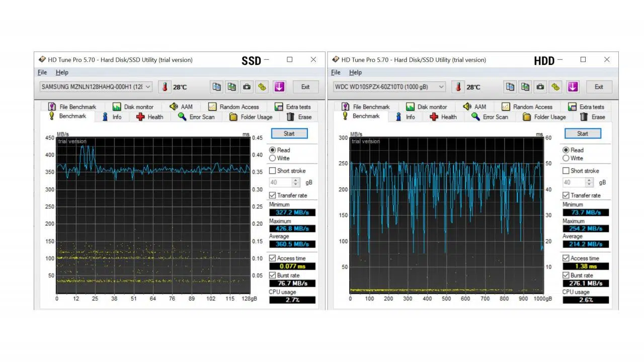Viewport: 644px width, 362px height.
Task: Open Help menu in HDD window
Action: pyautogui.click(x=355, y=72)
